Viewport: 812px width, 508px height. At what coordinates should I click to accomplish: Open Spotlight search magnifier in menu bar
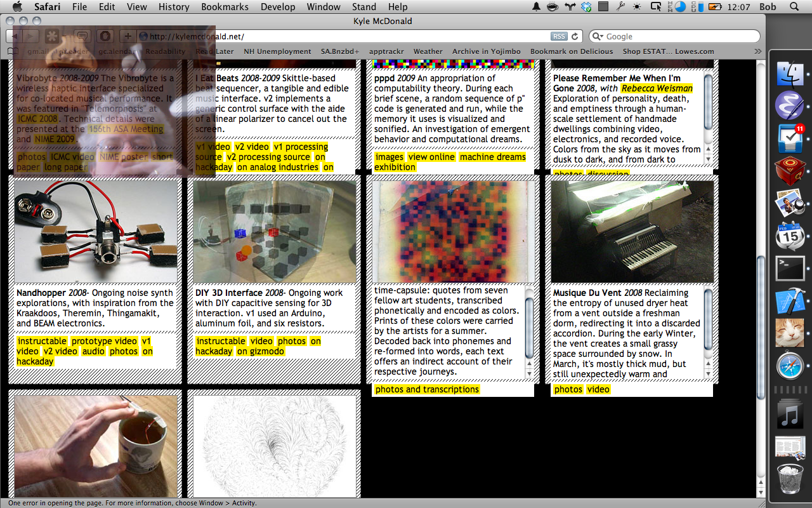pyautogui.click(x=794, y=7)
